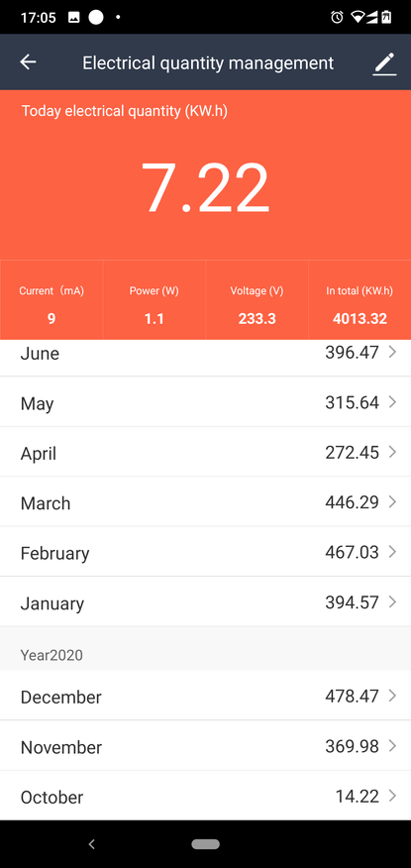Tap the home pill navigation button
Image resolution: width=411 pixels, height=868 pixels.
point(205,844)
